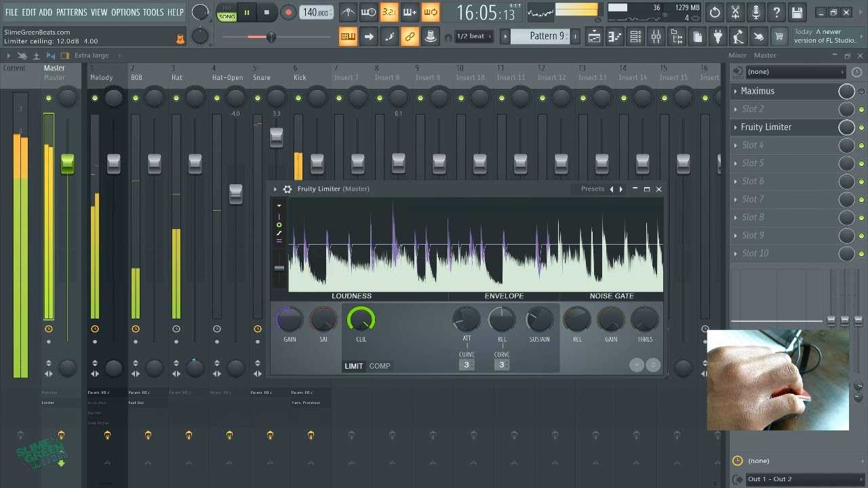868x488 pixels.
Task: Toggle the loop recording icon
Action: (x=430, y=12)
